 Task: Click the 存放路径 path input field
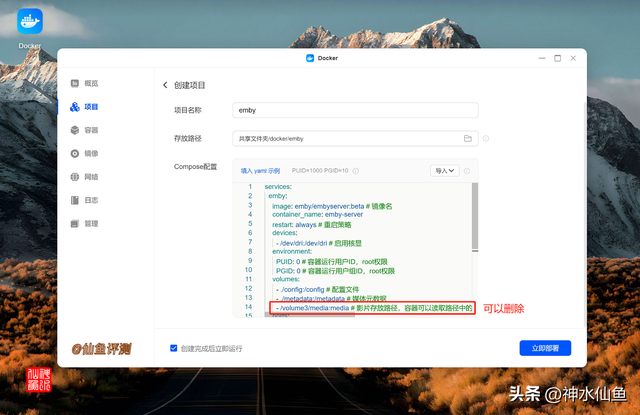tap(355, 139)
